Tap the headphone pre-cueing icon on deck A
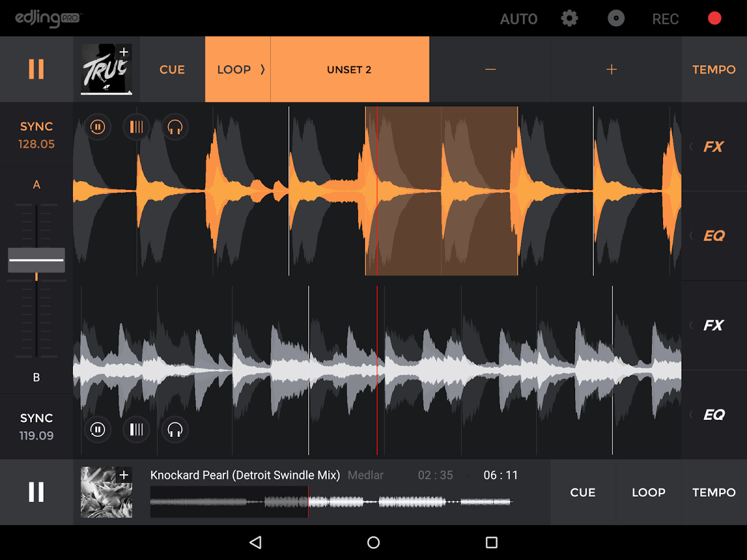The image size is (747, 560). (x=174, y=127)
